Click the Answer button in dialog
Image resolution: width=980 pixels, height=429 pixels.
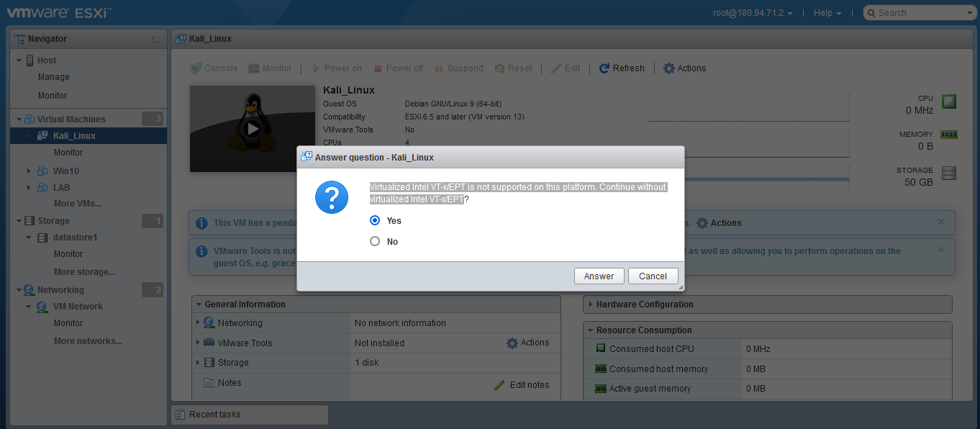coord(599,276)
